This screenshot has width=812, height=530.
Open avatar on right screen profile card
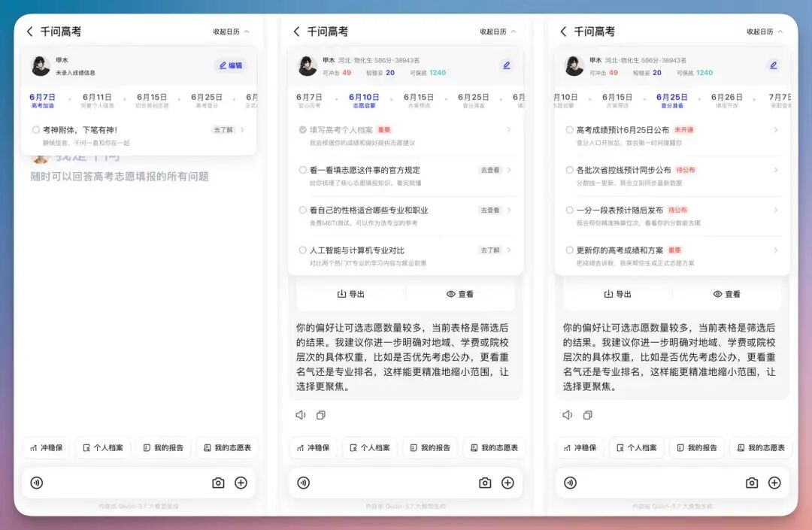574,65
